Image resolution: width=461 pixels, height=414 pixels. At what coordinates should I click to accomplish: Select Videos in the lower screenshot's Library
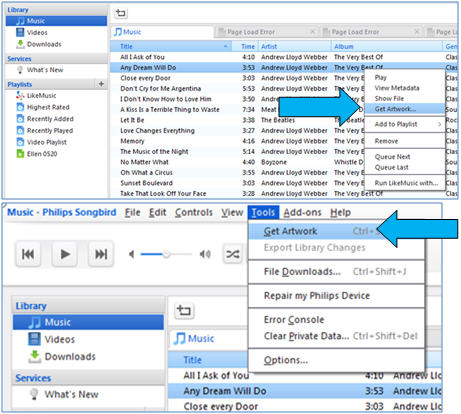51,339
